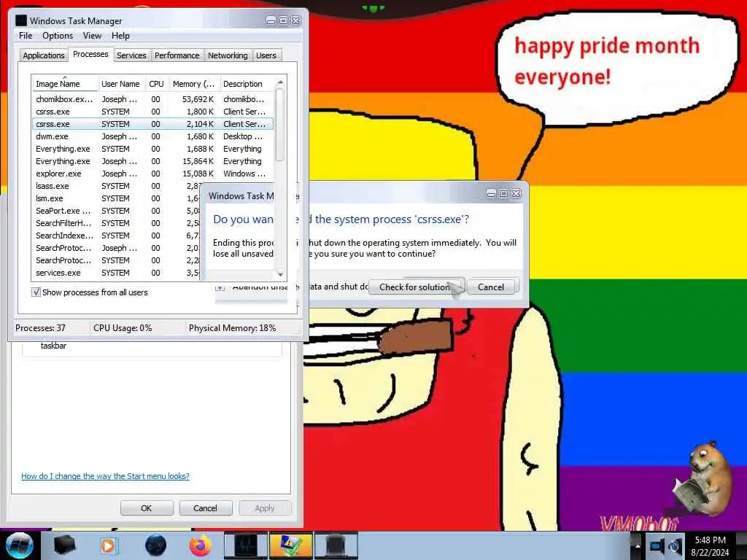The width and height of the screenshot is (747, 560).
Task: Click Cancel in the properties dialog
Action: tap(205, 508)
